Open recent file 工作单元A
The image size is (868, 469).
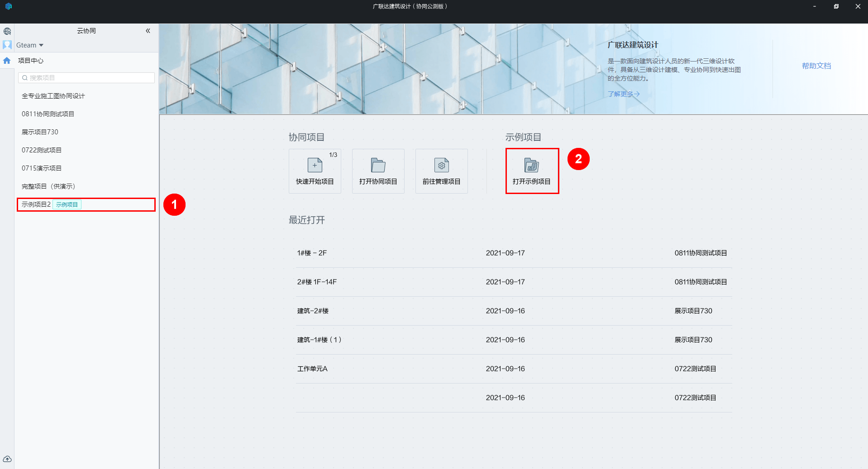click(x=312, y=369)
